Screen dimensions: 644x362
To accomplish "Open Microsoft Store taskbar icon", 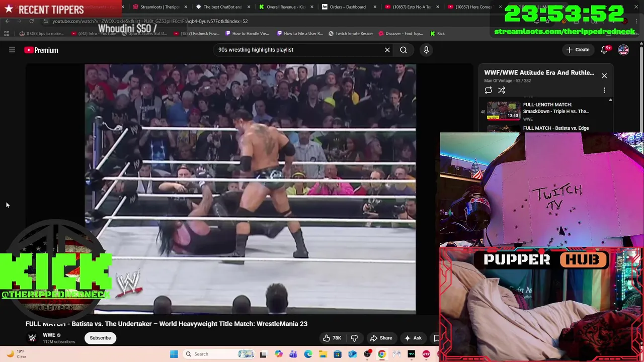I will tap(338, 354).
